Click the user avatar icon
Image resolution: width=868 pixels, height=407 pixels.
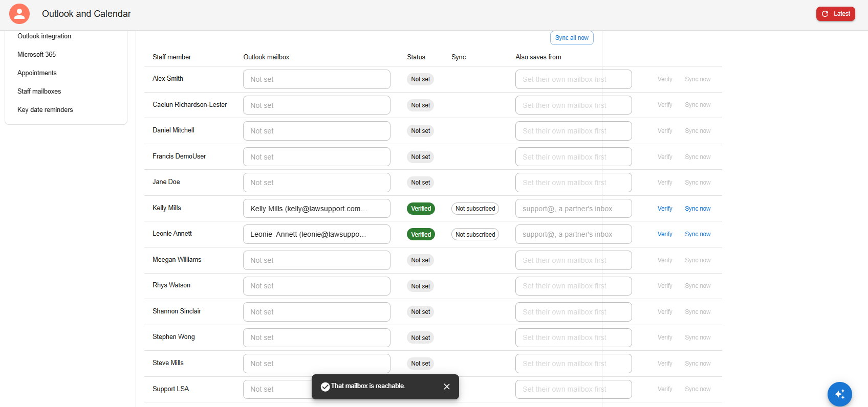[19, 14]
